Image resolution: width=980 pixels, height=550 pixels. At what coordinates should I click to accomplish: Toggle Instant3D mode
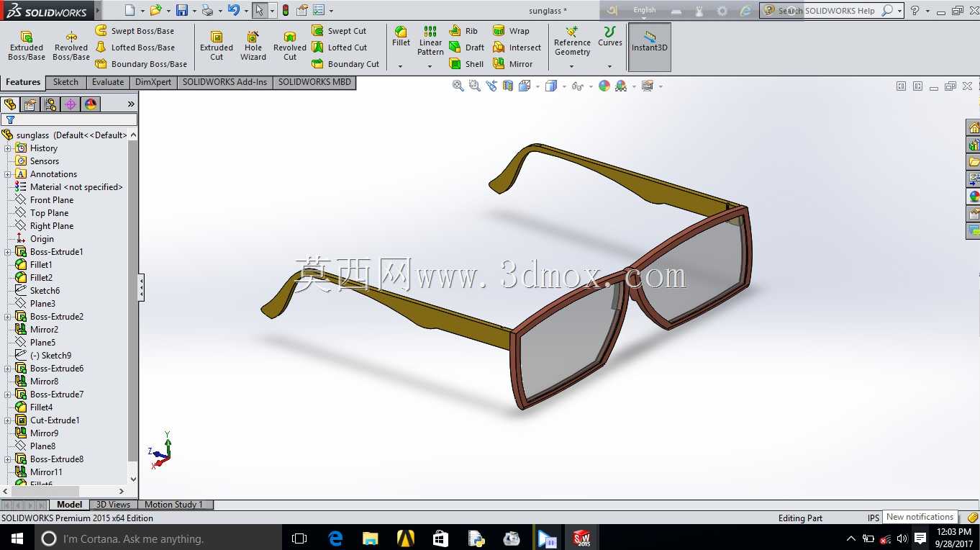tap(650, 47)
